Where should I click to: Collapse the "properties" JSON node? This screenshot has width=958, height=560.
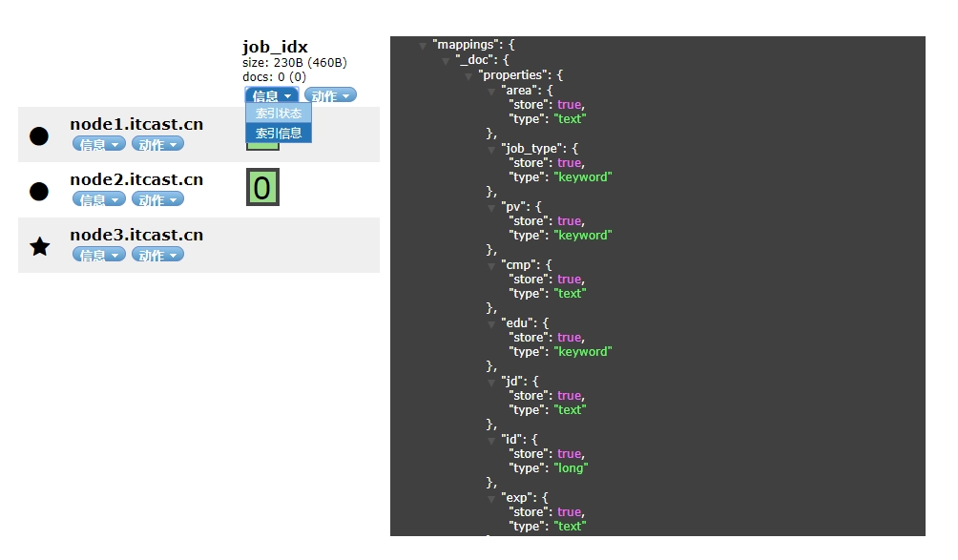tap(469, 76)
